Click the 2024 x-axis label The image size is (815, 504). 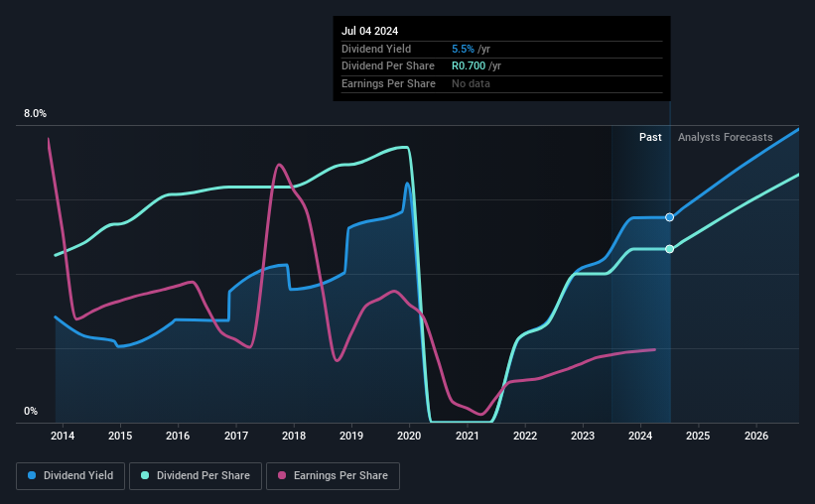[x=640, y=436]
